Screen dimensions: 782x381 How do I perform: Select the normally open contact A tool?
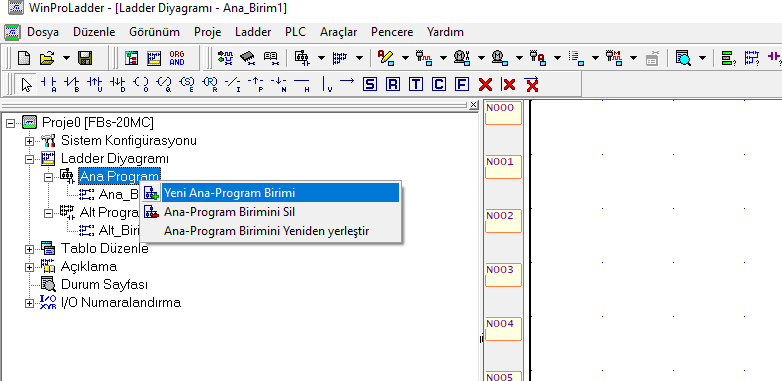(x=49, y=84)
